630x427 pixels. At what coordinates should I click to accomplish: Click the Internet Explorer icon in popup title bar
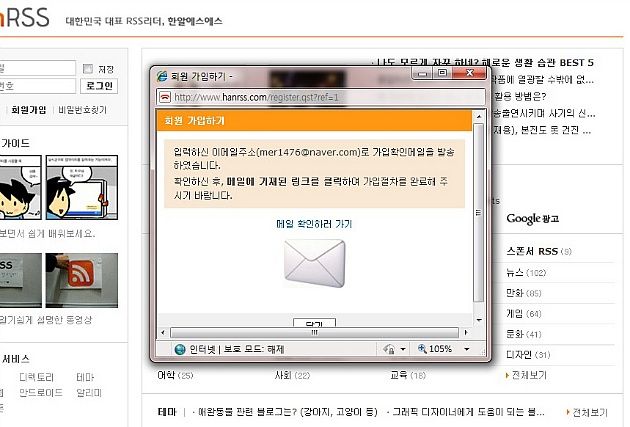(162, 76)
